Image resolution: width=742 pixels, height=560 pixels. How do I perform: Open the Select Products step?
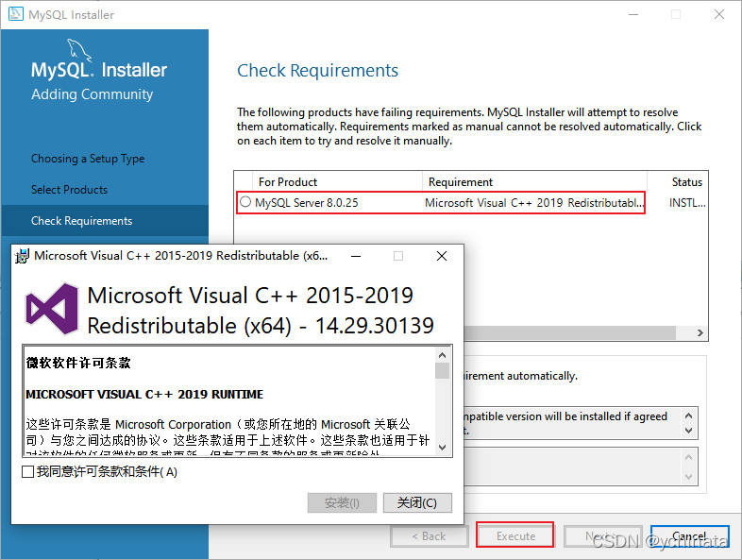pyautogui.click(x=69, y=190)
